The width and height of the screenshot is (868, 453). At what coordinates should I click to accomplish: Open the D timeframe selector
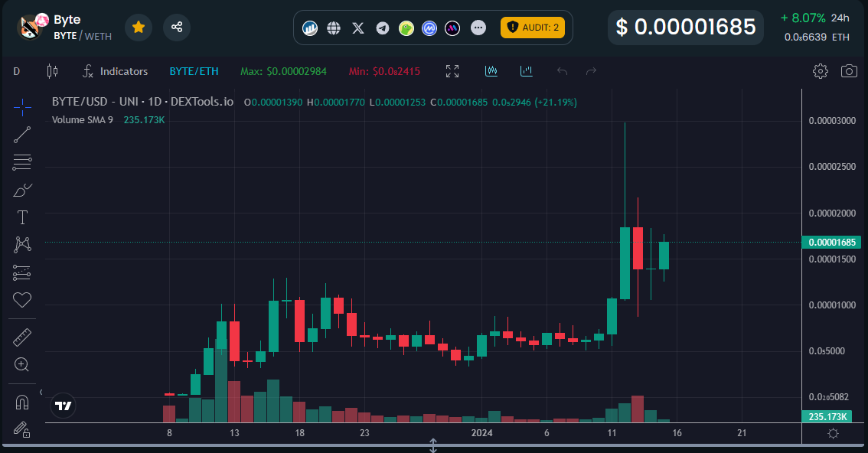pos(17,71)
